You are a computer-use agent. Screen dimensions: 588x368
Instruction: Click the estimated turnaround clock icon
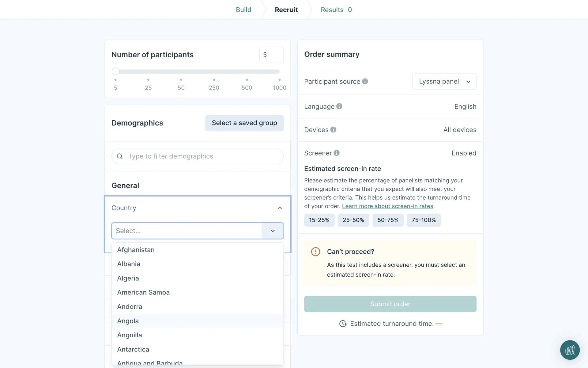point(343,324)
